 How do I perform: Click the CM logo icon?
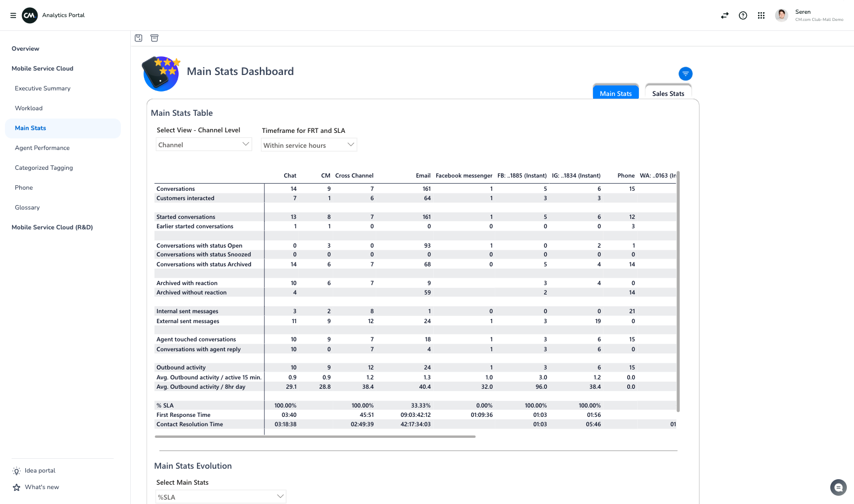click(x=30, y=15)
